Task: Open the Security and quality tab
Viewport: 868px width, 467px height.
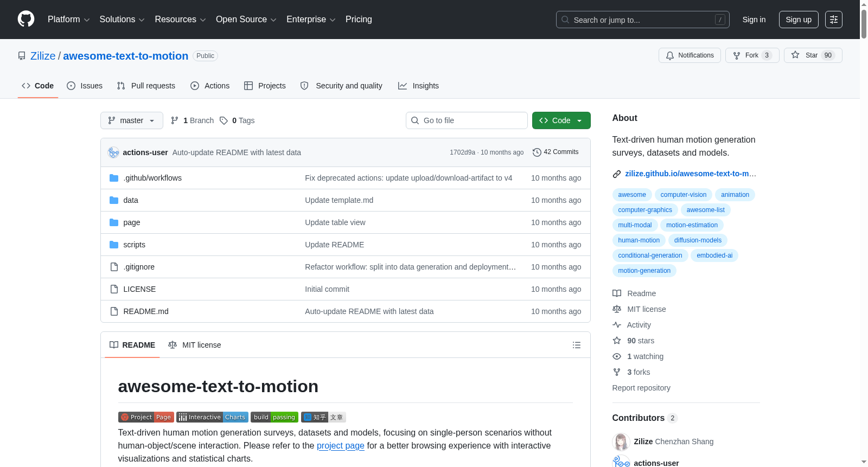Action: pyautogui.click(x=341, y=86)
